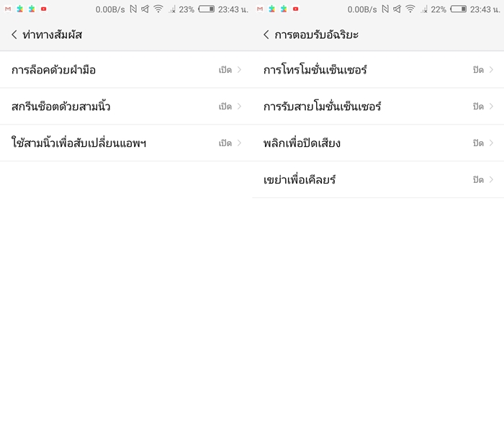504x448 pixels.
Task: Expand chevron for ใช้สามนิ้วเพื่อสับเปลี่ยนแอพฯ
Action: coord(239,143)
